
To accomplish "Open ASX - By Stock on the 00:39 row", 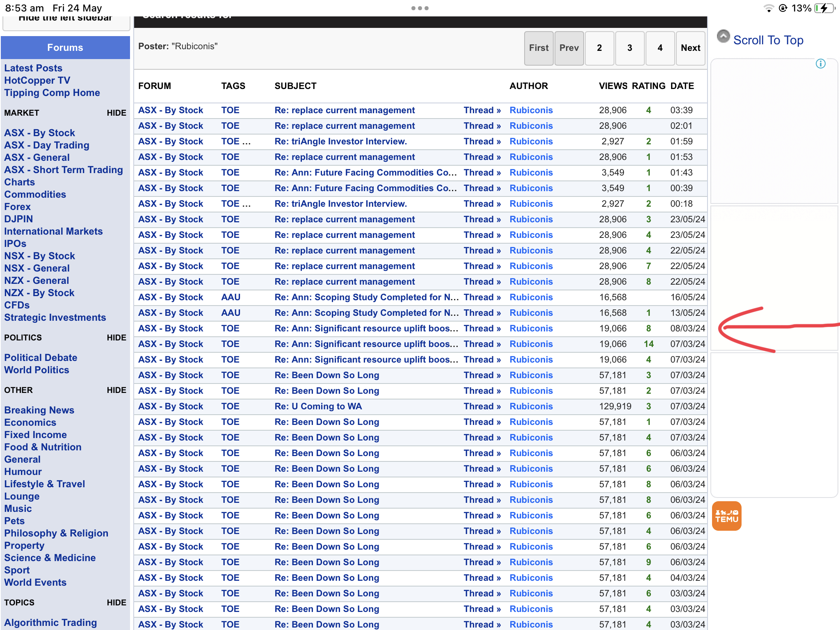I will tap(171, 188).
